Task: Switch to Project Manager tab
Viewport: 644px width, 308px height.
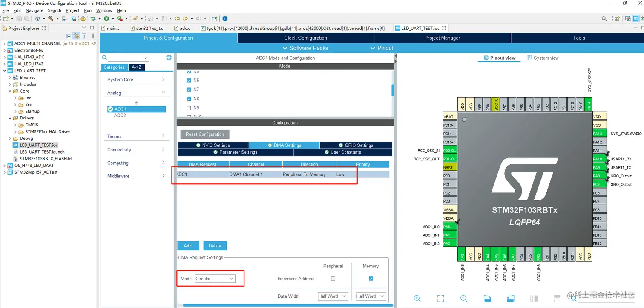Action: tap(442, 38)
